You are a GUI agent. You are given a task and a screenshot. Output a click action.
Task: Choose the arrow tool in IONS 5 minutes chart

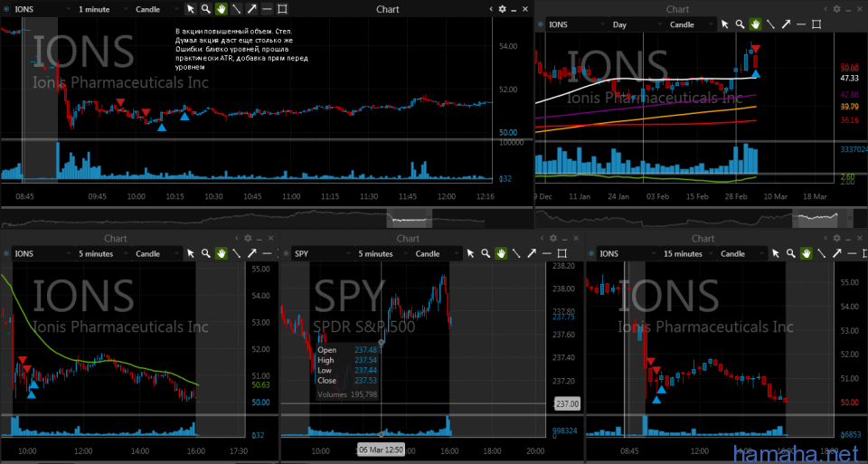[x=252, y=253]
